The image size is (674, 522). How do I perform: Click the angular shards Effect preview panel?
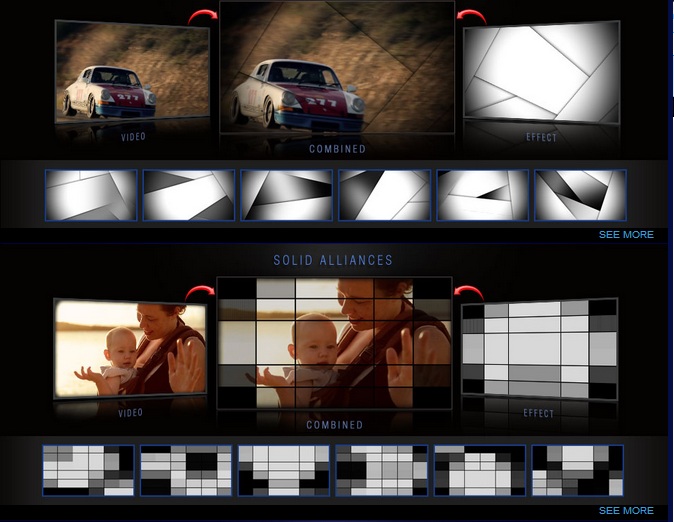click(540, 72)
